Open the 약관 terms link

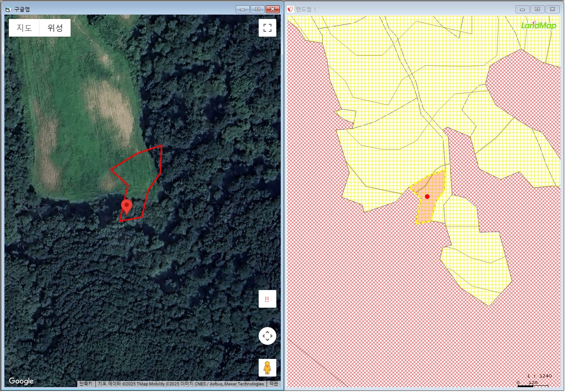[x=274, y=384]
